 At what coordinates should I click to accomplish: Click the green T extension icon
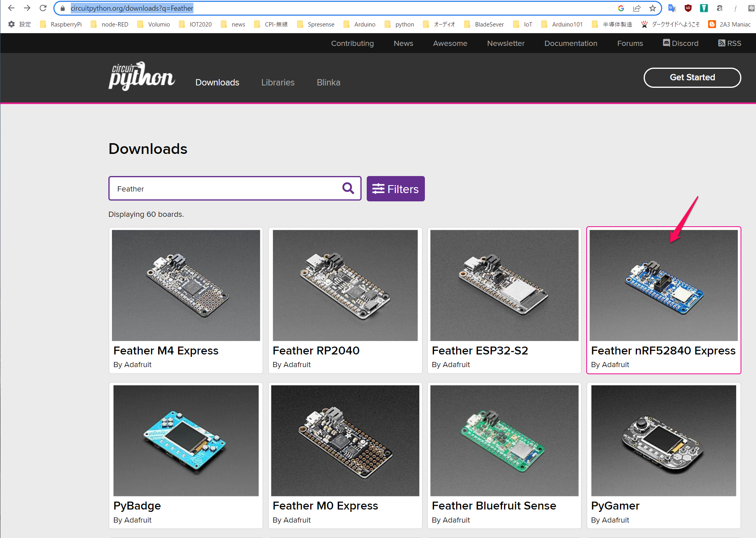pyautogui.click(x=704, y=8)
